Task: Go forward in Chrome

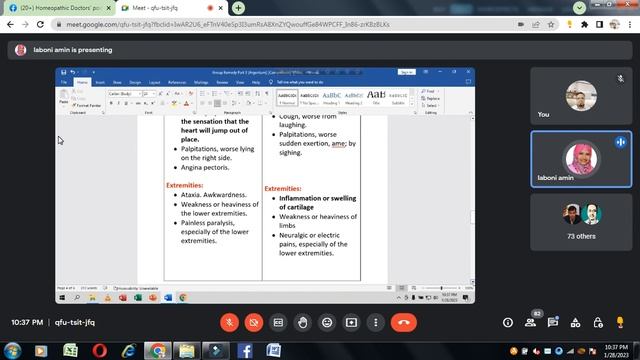Action: pyautogui.click(x=25, y=24)
